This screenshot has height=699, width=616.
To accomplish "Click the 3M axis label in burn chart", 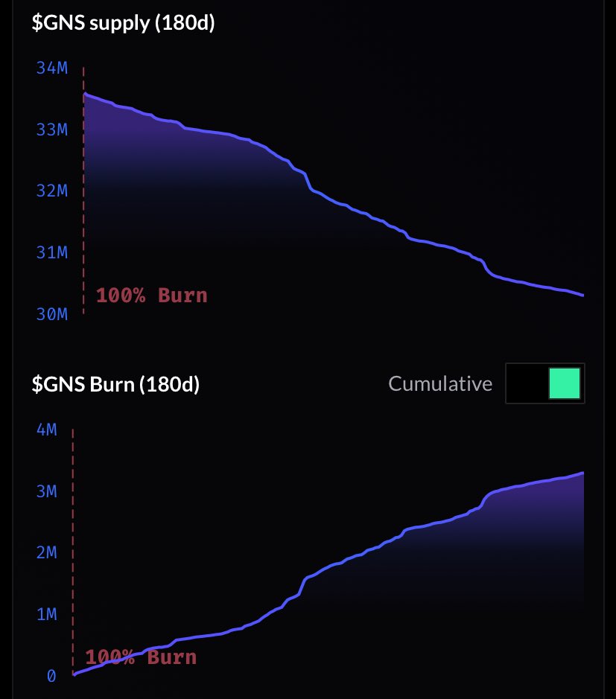I will coord(47,491).
